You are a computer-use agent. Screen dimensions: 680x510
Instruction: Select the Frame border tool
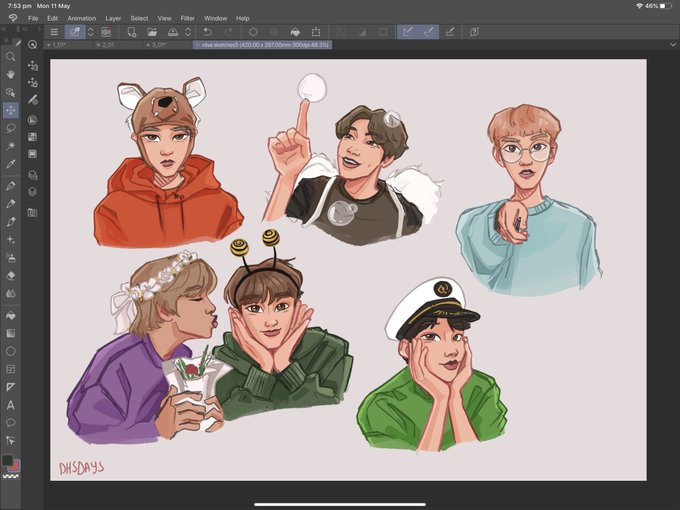point(10,369)
